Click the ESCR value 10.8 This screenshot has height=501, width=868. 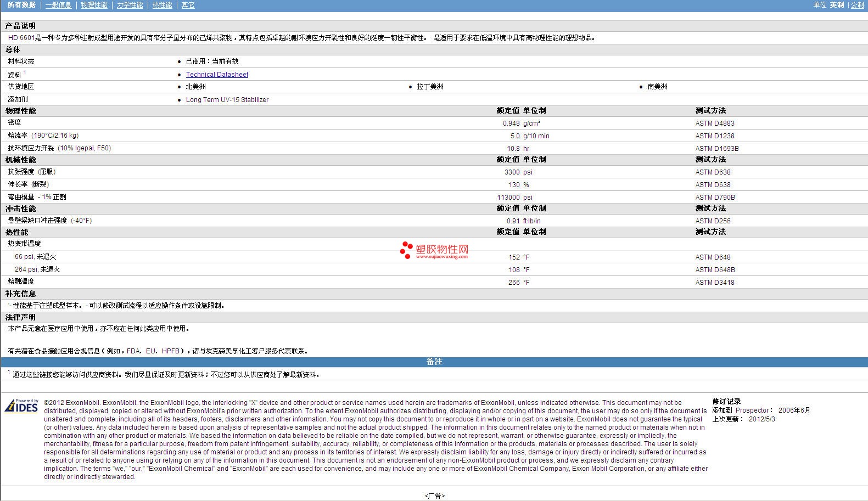click(513, 149)
